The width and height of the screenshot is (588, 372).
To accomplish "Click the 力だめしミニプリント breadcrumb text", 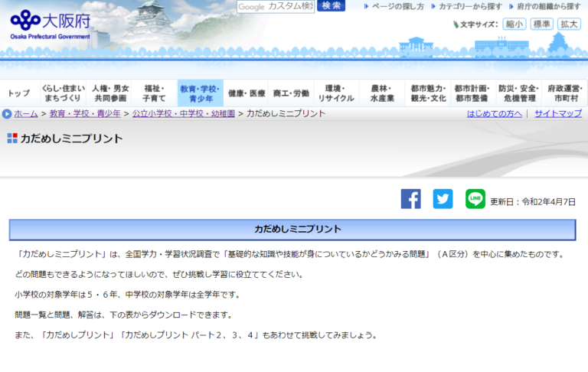I will pos(286,113).
